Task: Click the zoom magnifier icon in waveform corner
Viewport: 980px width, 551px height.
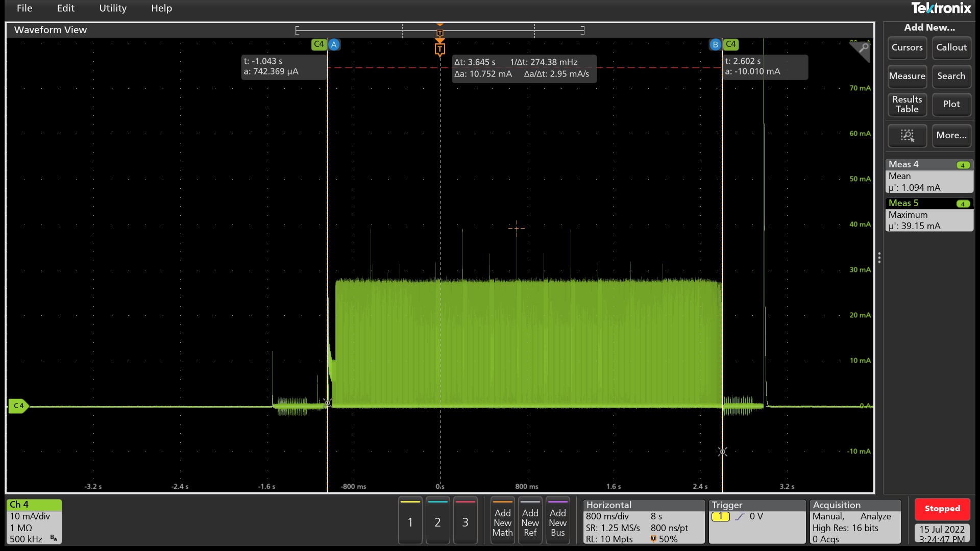Action: point(862,49)
